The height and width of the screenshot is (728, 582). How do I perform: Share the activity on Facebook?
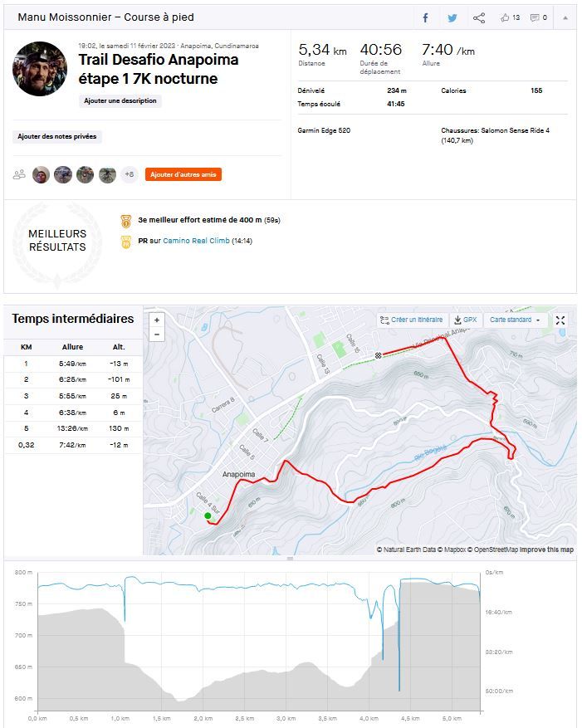tap(425, 17)
